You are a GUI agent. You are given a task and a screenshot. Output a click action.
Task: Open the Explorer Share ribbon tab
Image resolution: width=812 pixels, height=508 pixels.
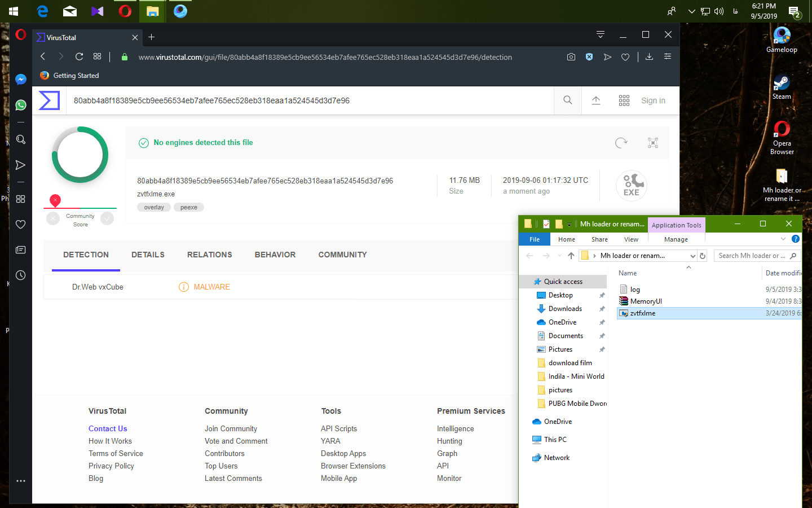point(599,239)
